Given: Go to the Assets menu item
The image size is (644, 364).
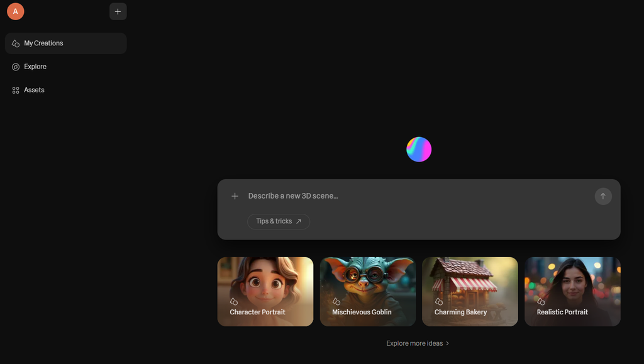Looking at the screenshot, I should pos(34,90).
